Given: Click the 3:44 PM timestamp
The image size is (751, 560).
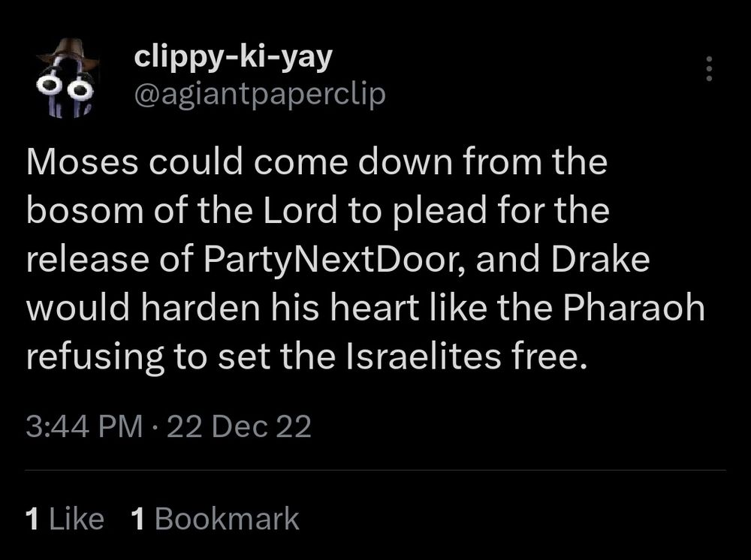Looking at the screenshot, I should click(84, 426).
